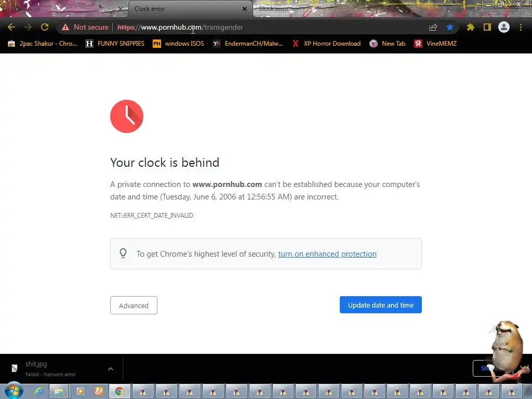The height and width of the screenshot is (399, 532).
Task: Open the XP Horror Download bookmark
Action: (x=326, y=44)
